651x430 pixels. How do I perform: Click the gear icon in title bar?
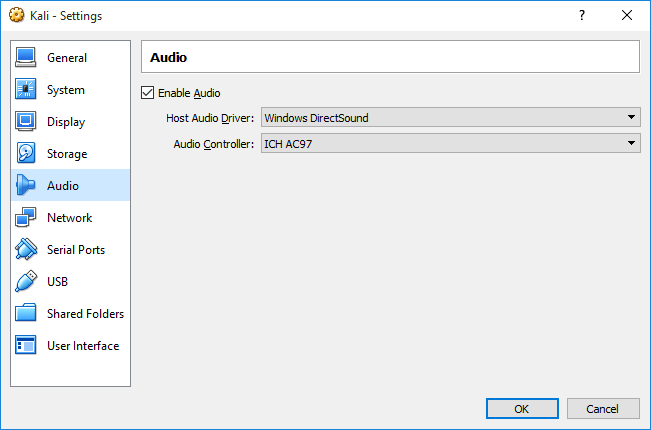[x=16, y=15]
